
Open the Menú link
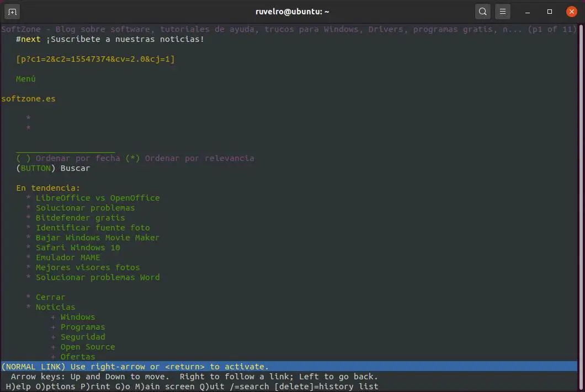[x=26, y=79]
